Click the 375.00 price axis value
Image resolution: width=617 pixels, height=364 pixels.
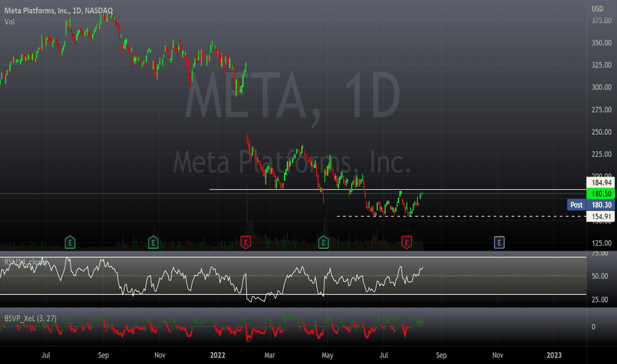click(x=602, y=21)
